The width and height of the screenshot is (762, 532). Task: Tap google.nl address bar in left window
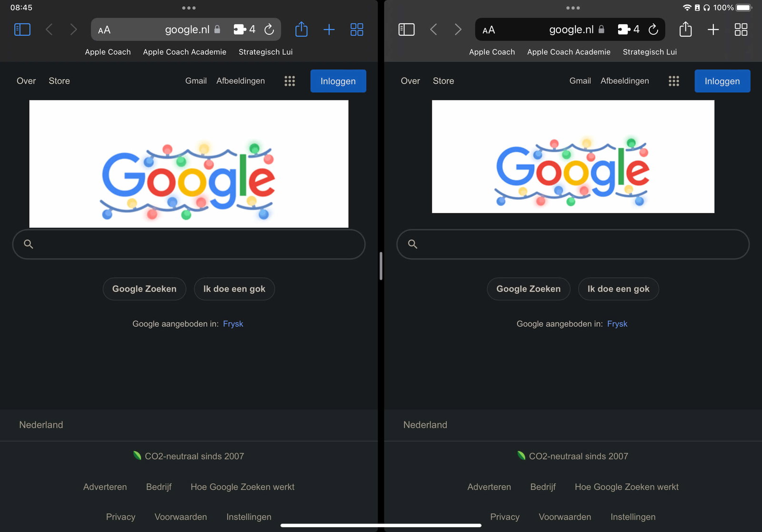point(186,30)
